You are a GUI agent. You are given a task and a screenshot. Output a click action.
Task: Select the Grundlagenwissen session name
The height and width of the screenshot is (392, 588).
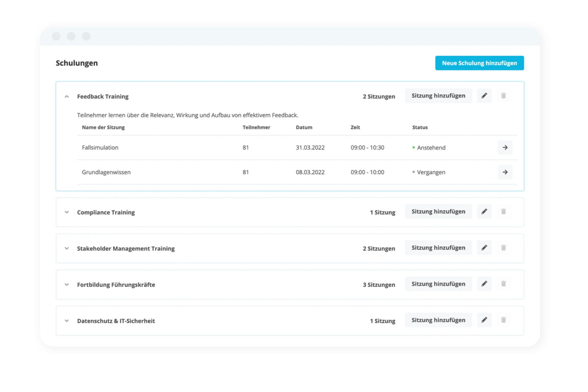tap(106, 172)
